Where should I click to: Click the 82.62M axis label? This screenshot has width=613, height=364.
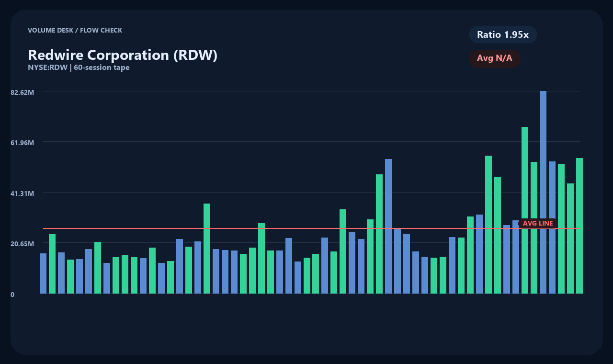pos(23,92)
